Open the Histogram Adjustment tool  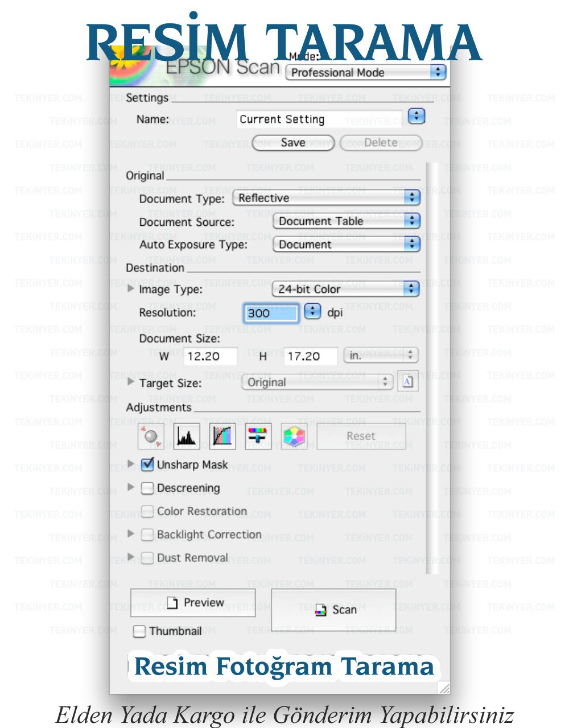[x=187, y=436]
